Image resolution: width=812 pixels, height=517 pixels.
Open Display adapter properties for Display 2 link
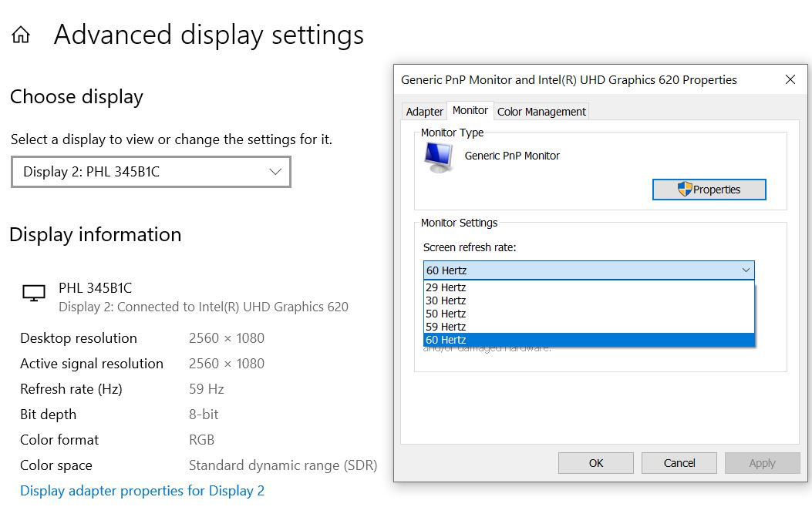[x=142, y=491]
